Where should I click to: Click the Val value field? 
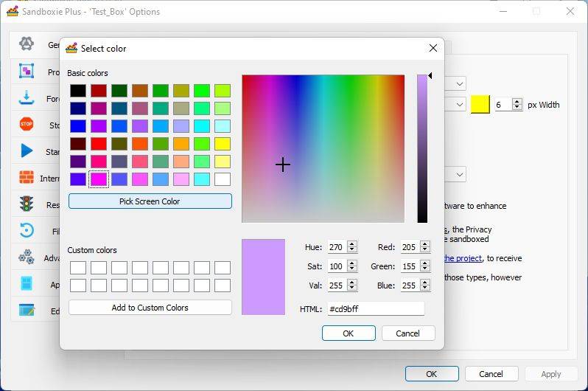(x=337, y=286)
